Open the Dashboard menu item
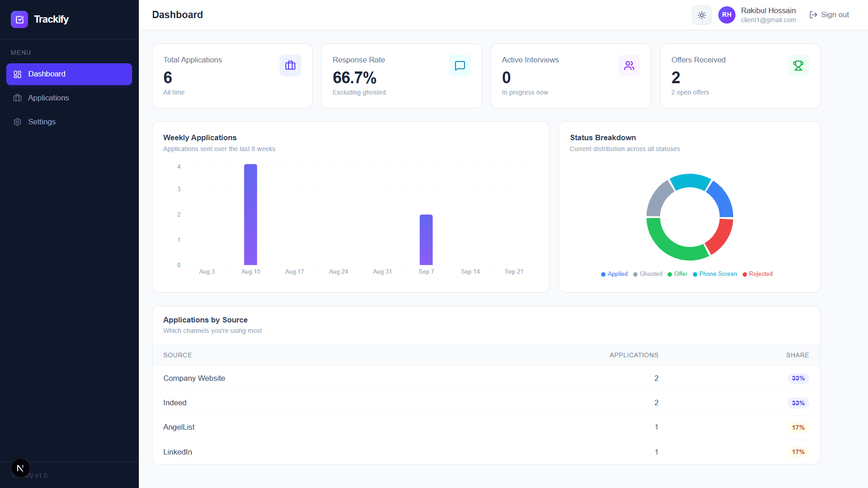 (x=69, y=74)
